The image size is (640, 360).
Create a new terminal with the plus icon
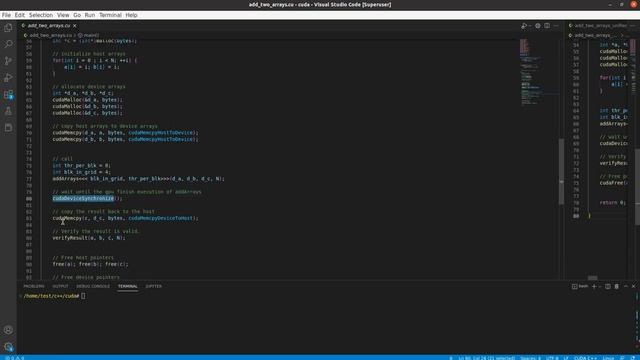pos(594,287)
